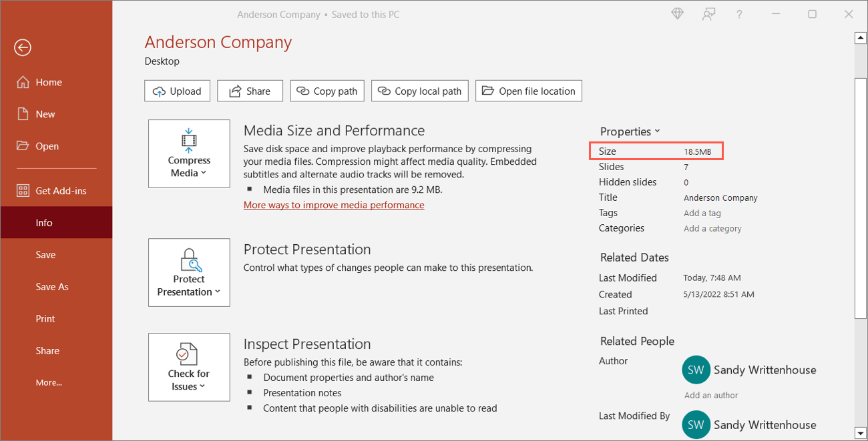Open the Info tab in sidebar
Screen dimensions: 868x441
[56, 223]
